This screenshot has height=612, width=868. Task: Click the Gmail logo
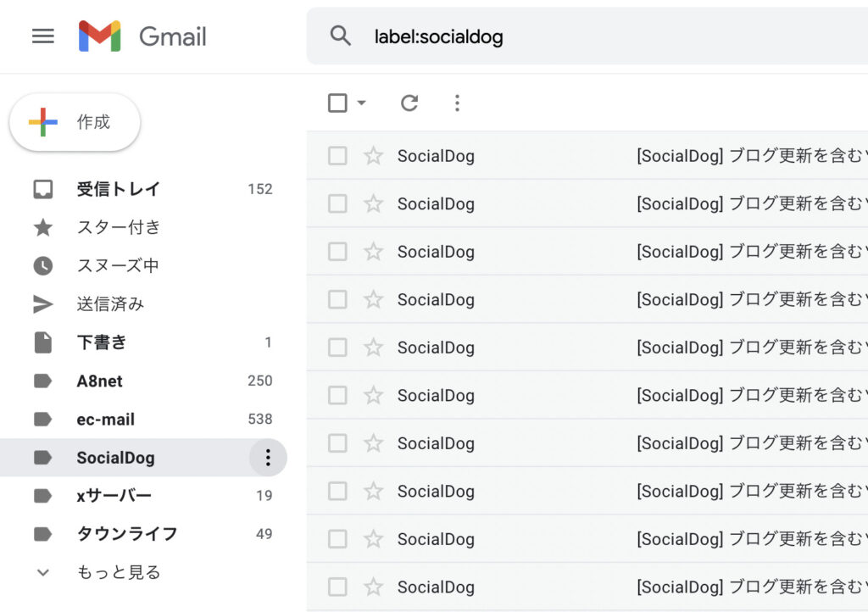tap(142, 36)
